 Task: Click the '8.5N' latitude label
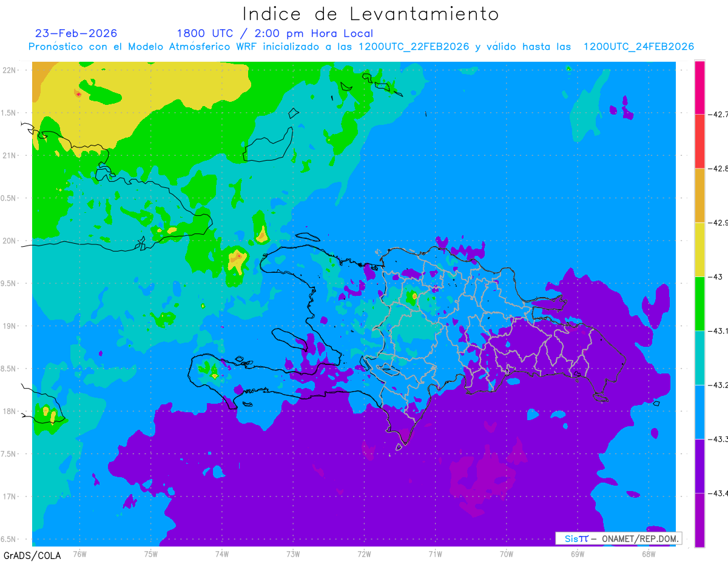tap(9, 369)
